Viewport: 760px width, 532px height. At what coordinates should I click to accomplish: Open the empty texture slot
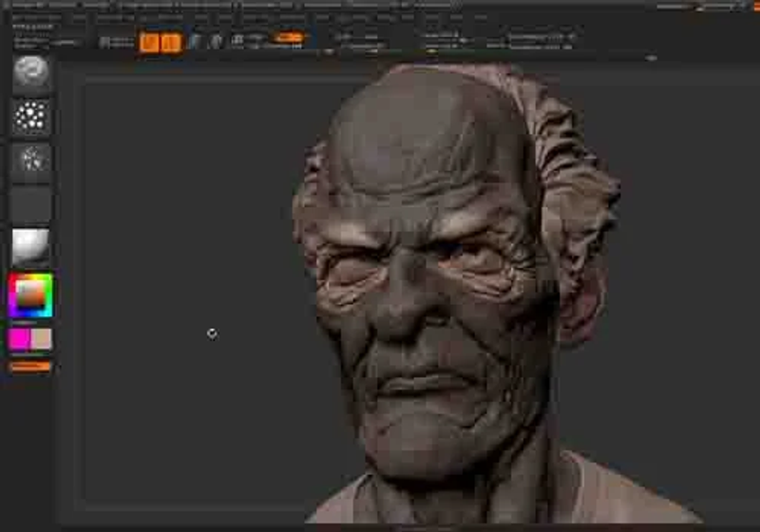(x=30, y=203)
